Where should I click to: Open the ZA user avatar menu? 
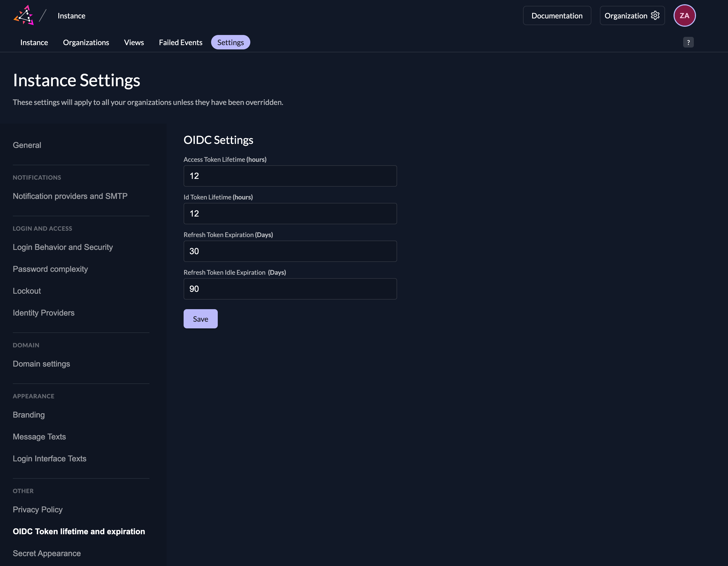pos(684,16)
